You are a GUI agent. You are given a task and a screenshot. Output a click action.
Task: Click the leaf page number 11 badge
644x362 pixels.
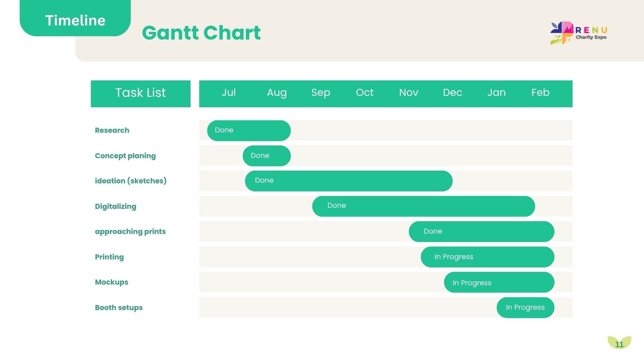(x=620, y=343)
